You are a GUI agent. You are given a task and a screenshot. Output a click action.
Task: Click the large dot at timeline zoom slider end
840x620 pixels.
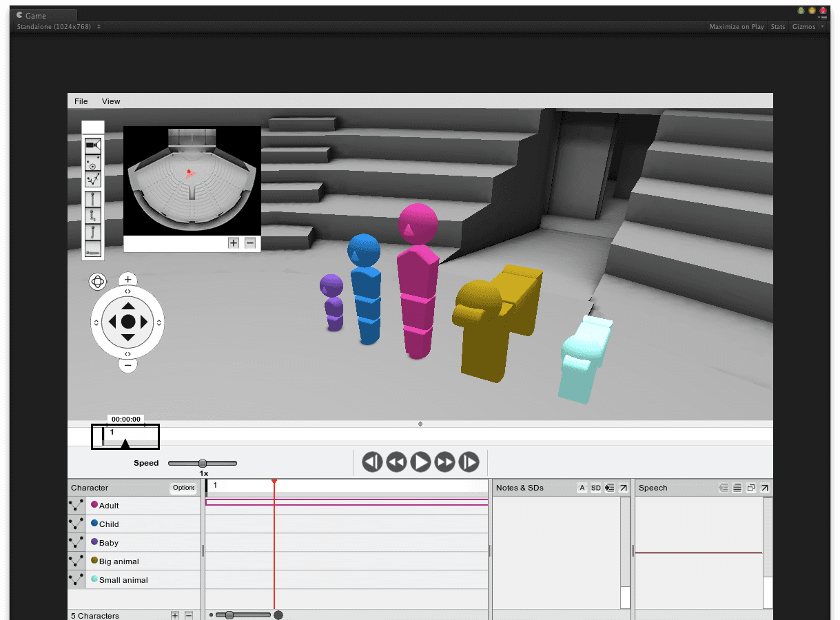pos(278,614)
